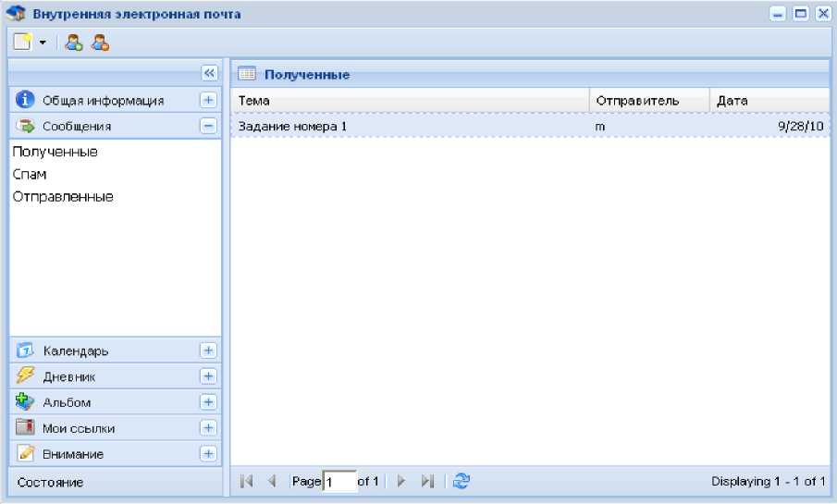Refresh the message list
Viewport: 837px width, 504px height.
click(462, 481)
